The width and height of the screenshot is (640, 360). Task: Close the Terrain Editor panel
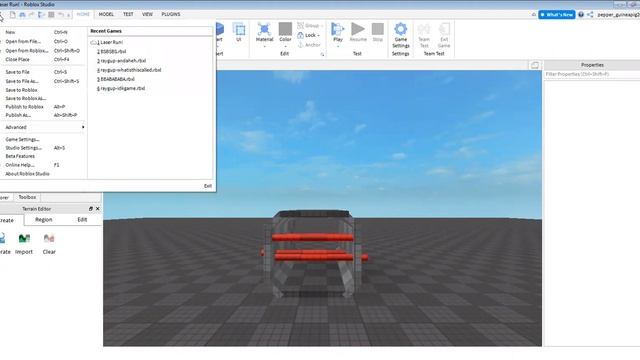click(x=98, y=209)
